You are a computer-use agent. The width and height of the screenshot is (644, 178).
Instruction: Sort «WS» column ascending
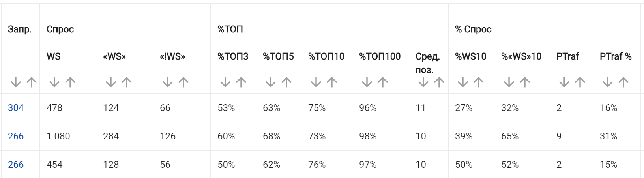click(127, 82)
